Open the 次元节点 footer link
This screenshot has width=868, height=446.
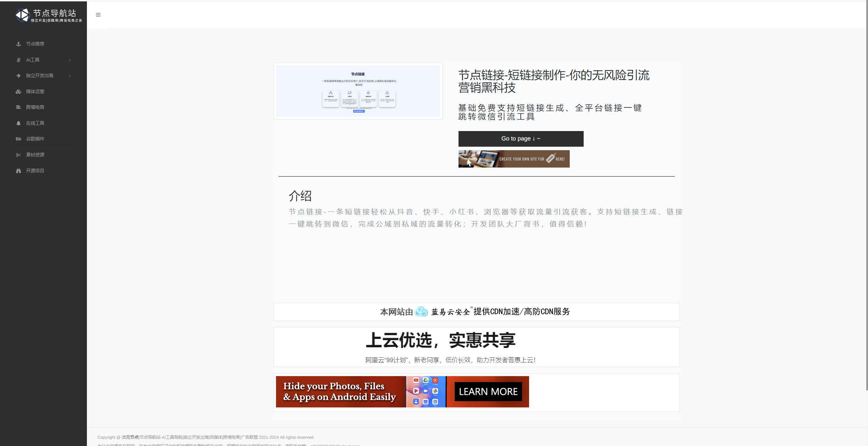pyautogui.click(x=130, y=437)
